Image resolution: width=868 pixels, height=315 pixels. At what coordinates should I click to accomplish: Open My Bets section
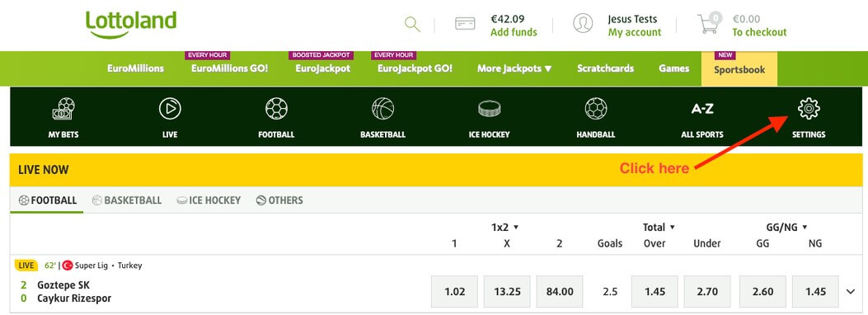point(63,118)
